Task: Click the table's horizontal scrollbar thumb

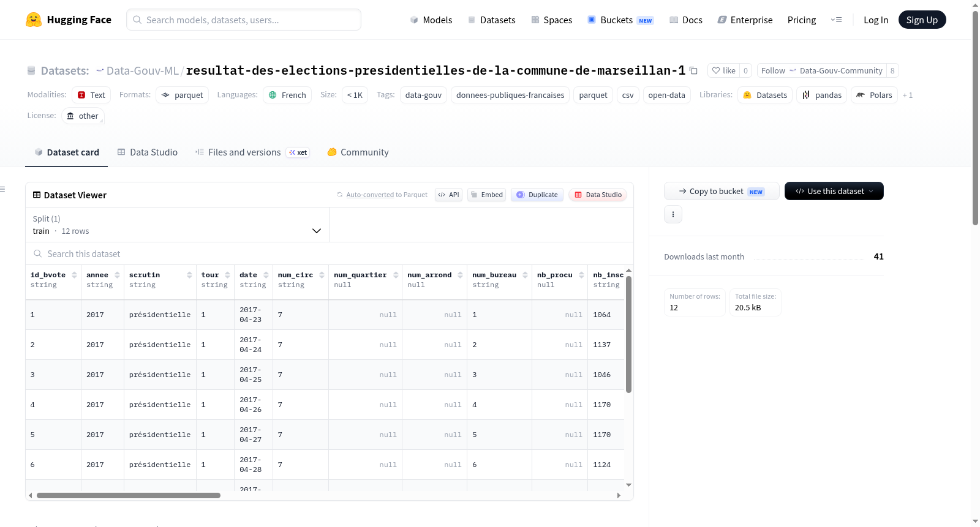Action: pyautogui.click(x=128, y=495)
